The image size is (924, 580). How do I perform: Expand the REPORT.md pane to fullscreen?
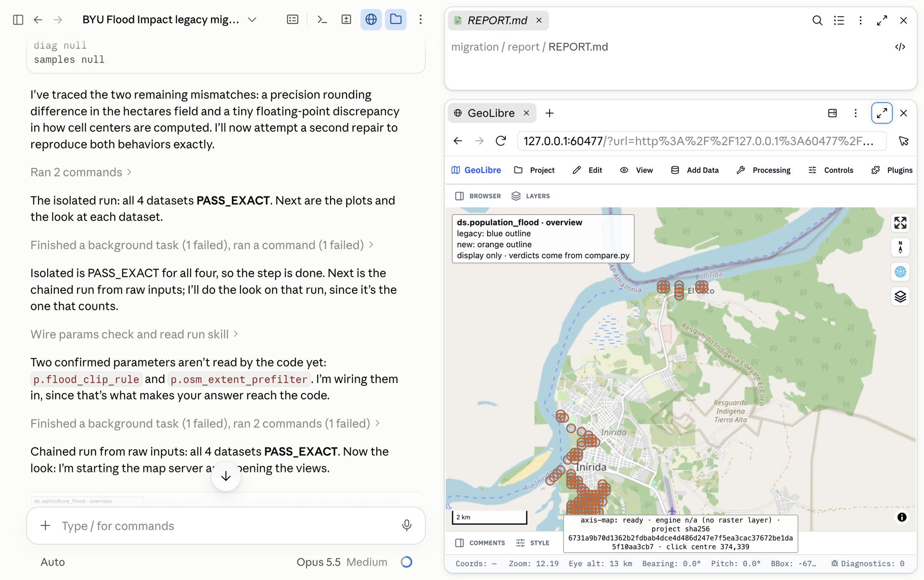tap(882, 21)
